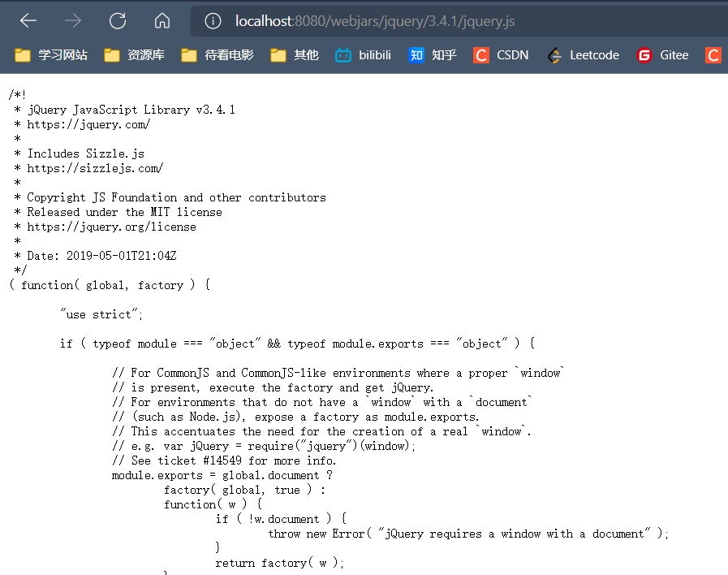Click the 'if ( !w.document ) {' line

coord(282,519)
